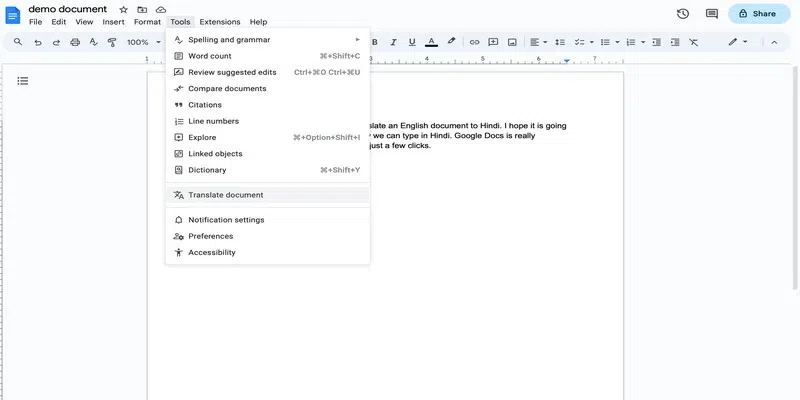Click the vertical scrollbar
This screenshot has height=400, width=800.
pyautogui.click(x=795, y=179)
